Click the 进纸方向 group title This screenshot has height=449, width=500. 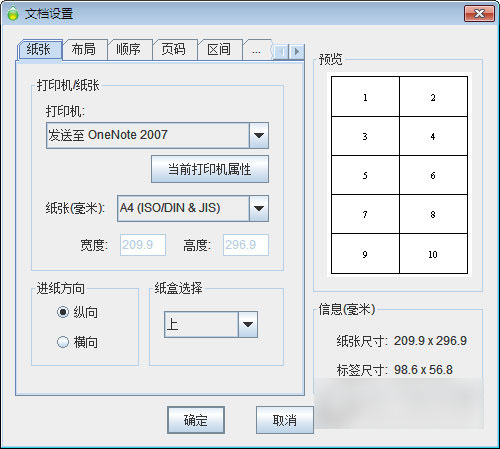pos(60,288)
